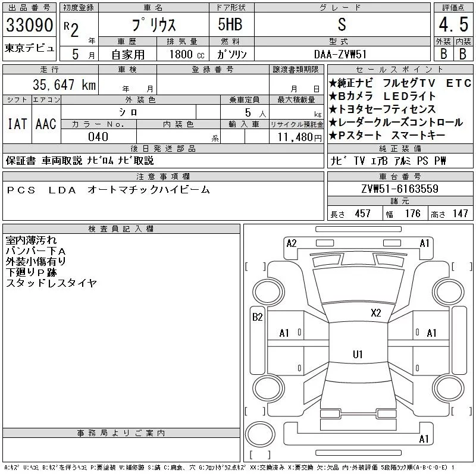The image size is (476, 476).
Task: Click 車両取説 in later-shipped parts
Action: click(x=62, y=161)
